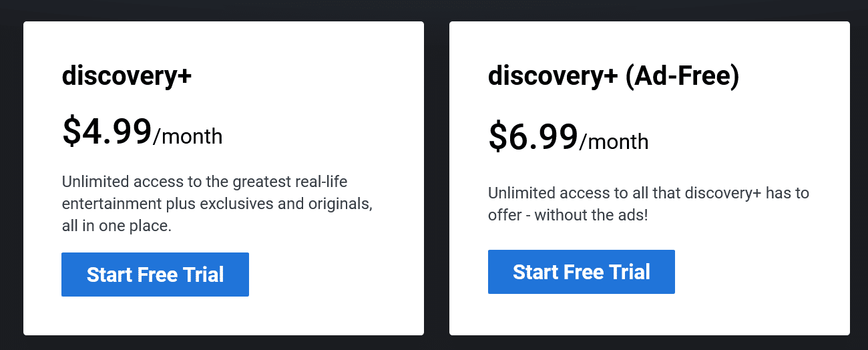This screenshot has width=868, height=350.
Task: Click the "Unlimited access to the greatest real-life" line
Action: click(x=204, y=182)
